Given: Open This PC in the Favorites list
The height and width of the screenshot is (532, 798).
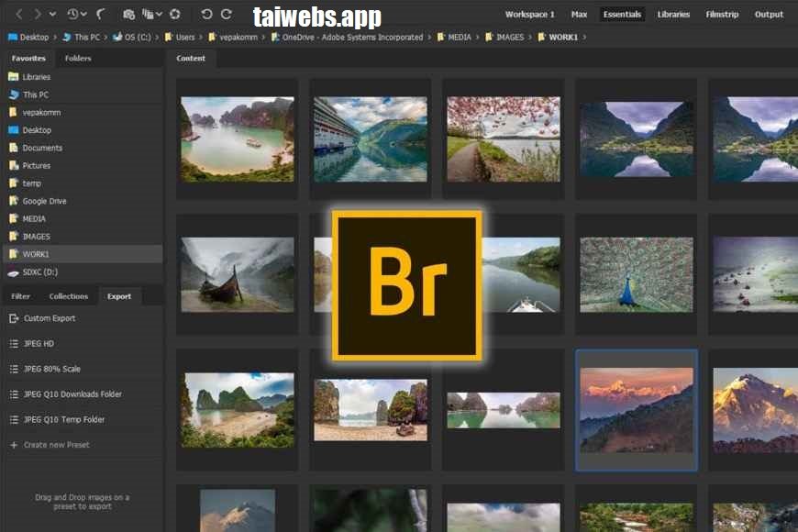Looking at the screenshot, I should pyautogui.click(x=83, y=94).
